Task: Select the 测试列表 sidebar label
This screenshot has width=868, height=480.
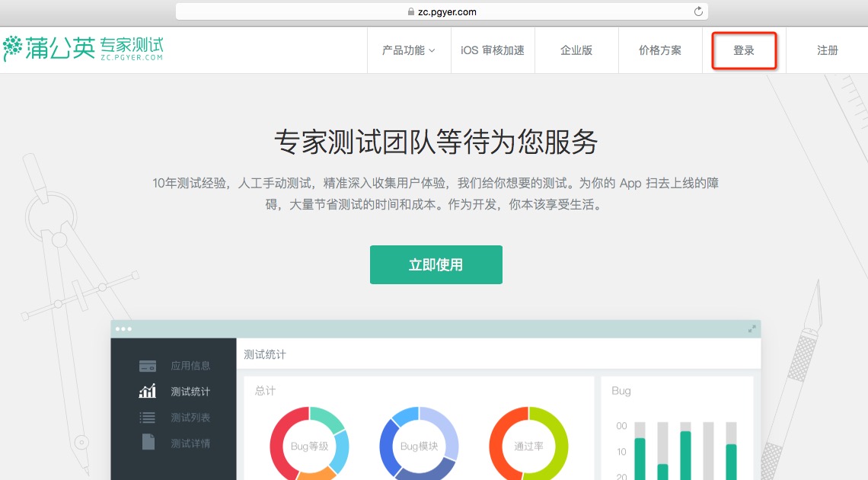Action: coord(190,418)
